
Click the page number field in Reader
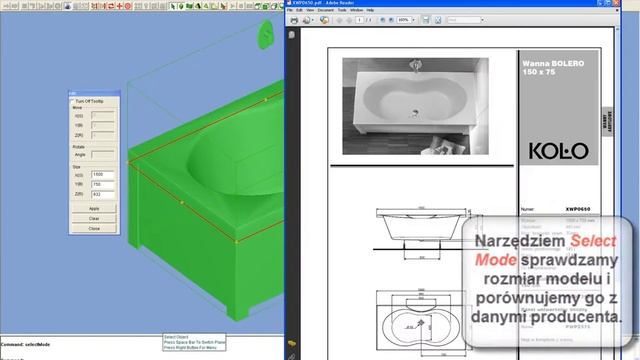(360, 20)
